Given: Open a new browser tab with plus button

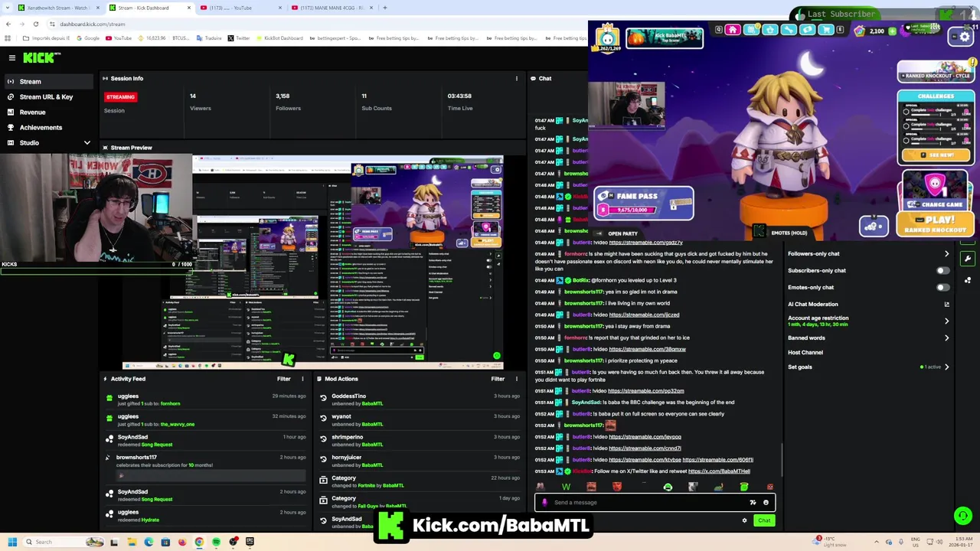Looking at the screenshot, I should 384,8.
